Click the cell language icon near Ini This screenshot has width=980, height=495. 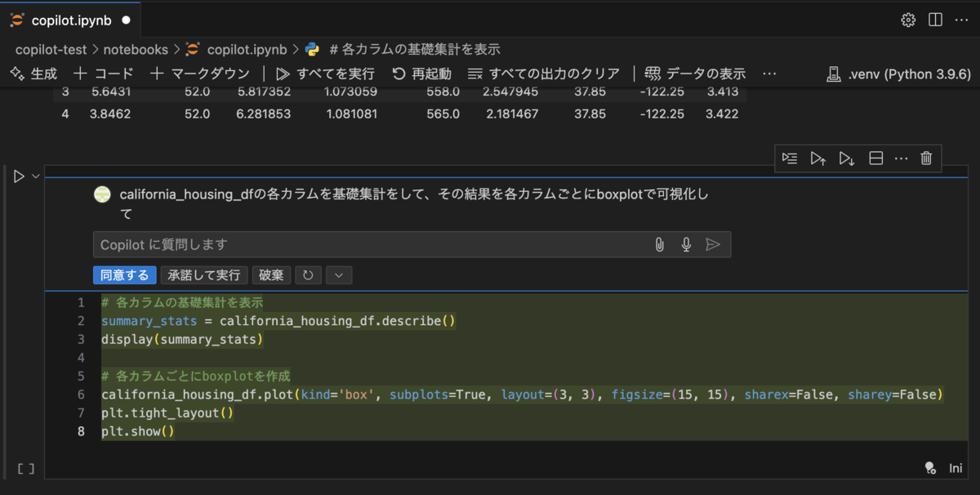coord(929,468)
